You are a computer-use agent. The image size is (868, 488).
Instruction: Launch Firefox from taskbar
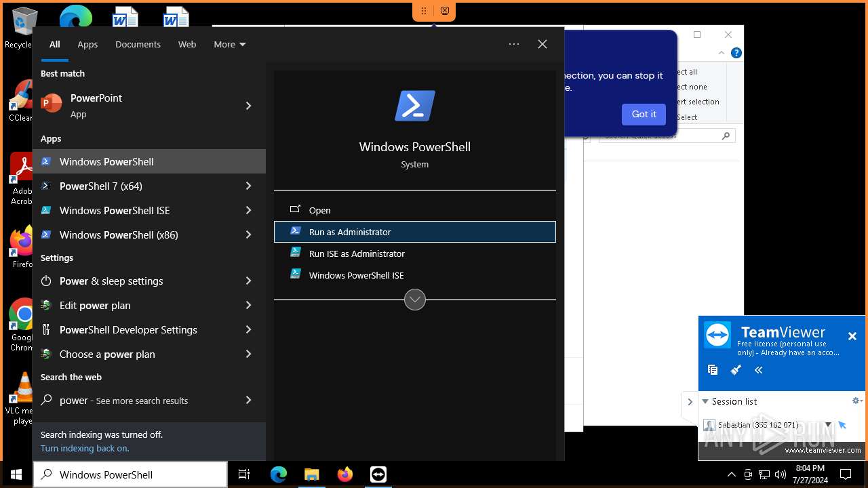pyautogui.click(x=345, y=474)
